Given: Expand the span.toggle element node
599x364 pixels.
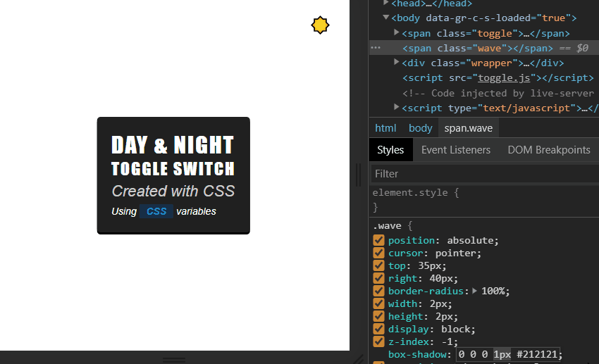Looking at the screenshot, I should 397,33.
